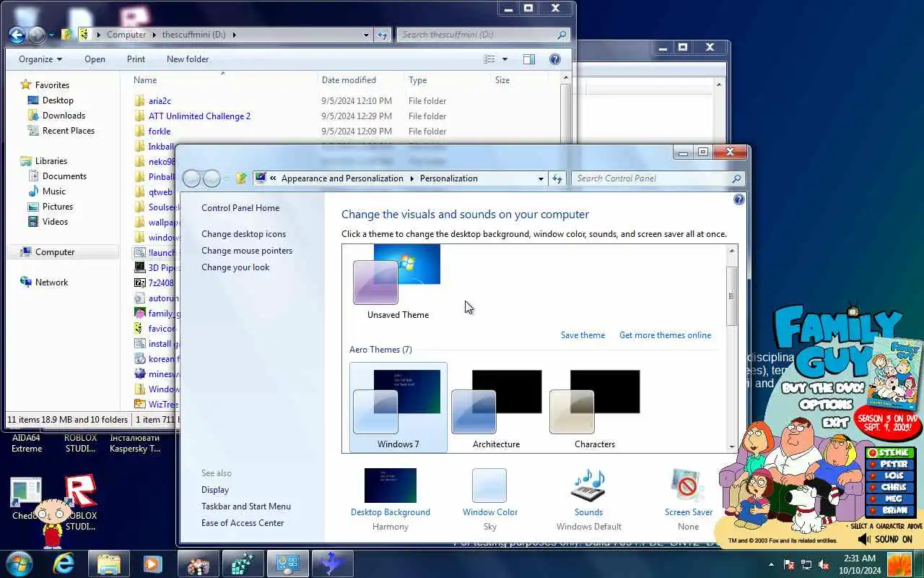
Task: Select Stewie in the Family Guy widget
Action: point(890,454)
